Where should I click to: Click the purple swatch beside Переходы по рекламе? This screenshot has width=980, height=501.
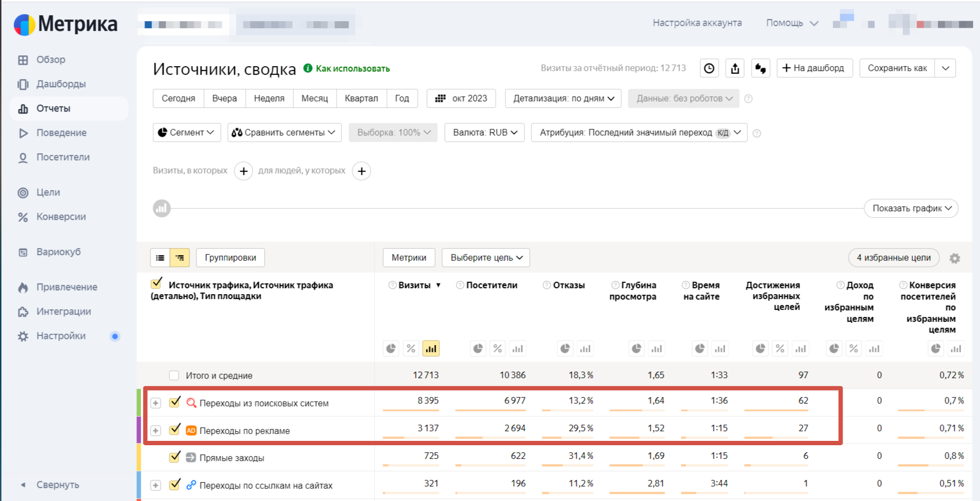coord(139,430)
